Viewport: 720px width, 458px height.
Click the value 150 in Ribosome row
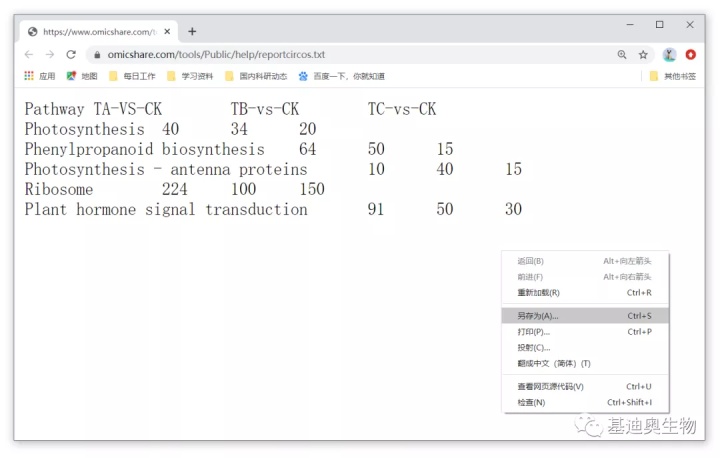click(x=312, y=189)
